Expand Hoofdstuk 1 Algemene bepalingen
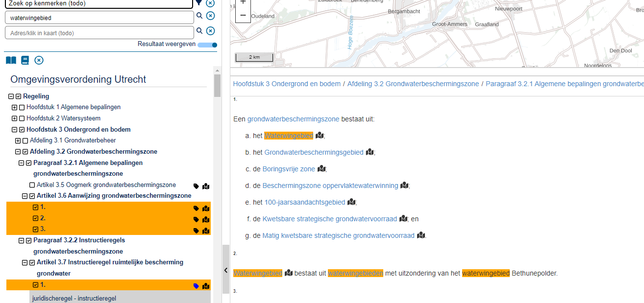Image resolution: width=644 pixels, height=303 pixels. [15, 107]
